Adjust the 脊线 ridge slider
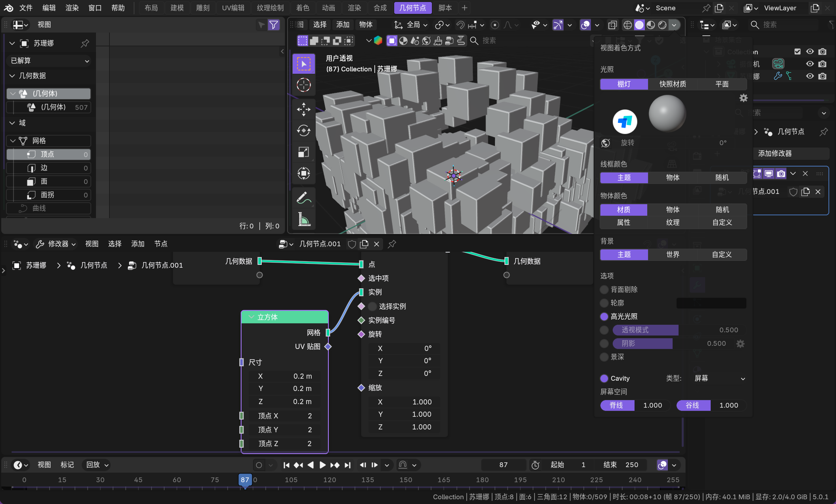The height and width of the screenshot is (504, 836). tap(635, 405)
